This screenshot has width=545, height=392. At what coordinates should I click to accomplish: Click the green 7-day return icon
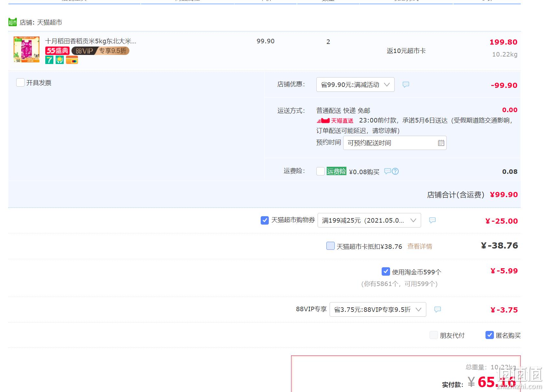pyautogui.click(x=49, y=60)
